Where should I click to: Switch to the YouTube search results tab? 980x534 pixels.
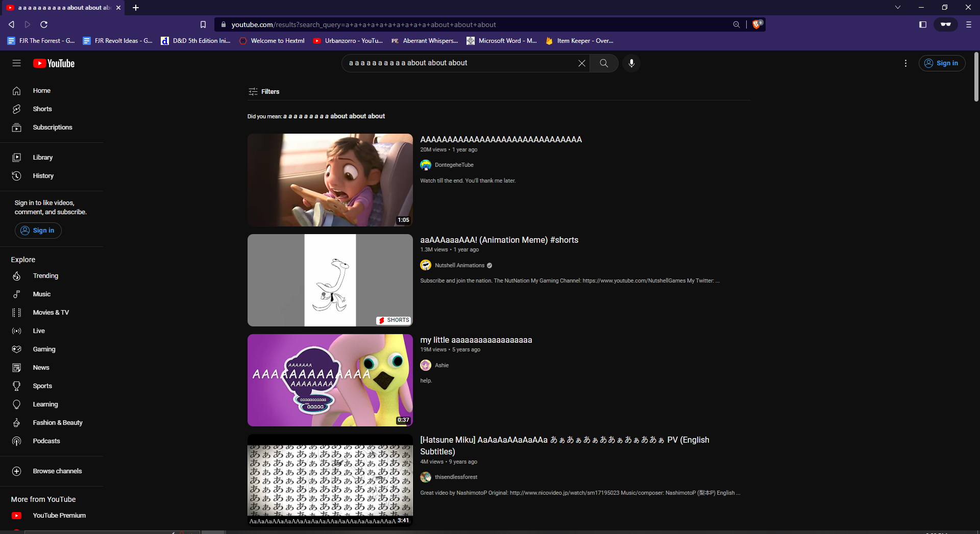61,8
